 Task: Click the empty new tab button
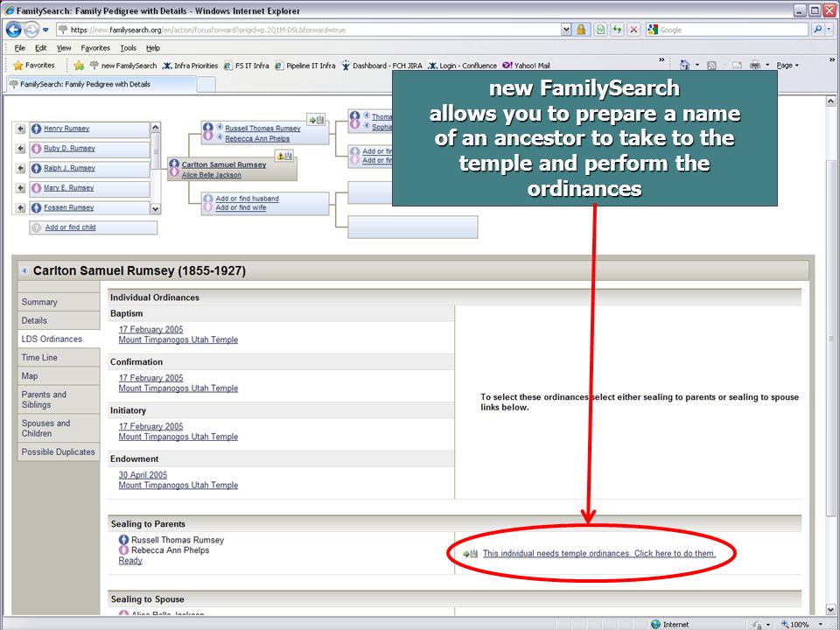coord(206,85)
